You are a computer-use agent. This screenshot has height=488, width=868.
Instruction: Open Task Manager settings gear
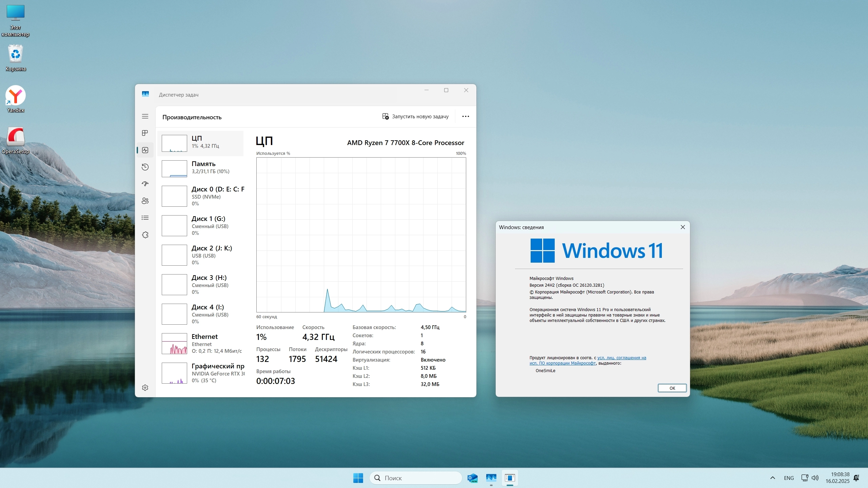[x=145, y=387]
